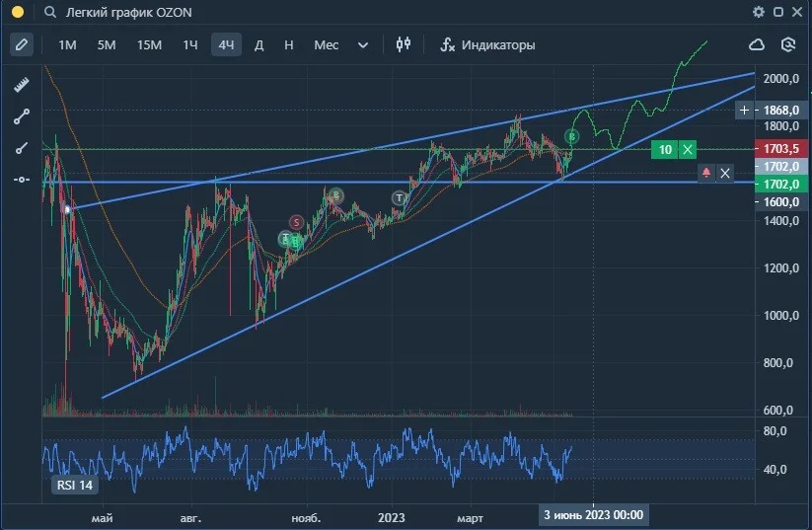Switch to 15М timeframe
This screenshot has height=530, width=812.
coord(149,45)
